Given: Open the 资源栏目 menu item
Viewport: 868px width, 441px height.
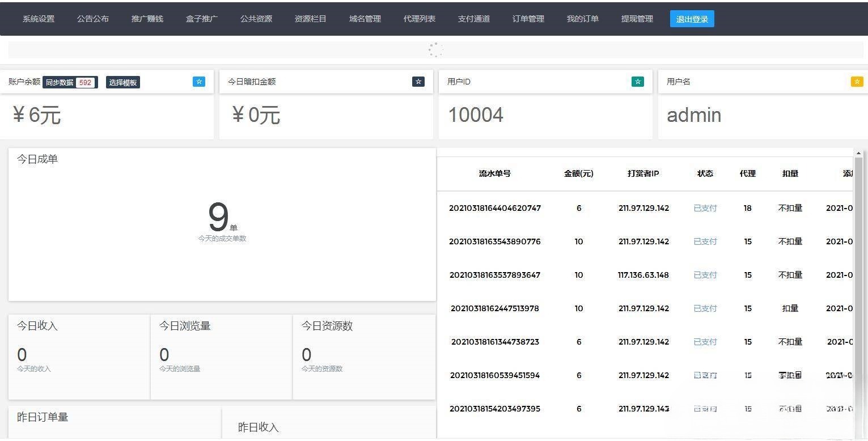Looking at the screenshot, I should [x=310, y=19].
